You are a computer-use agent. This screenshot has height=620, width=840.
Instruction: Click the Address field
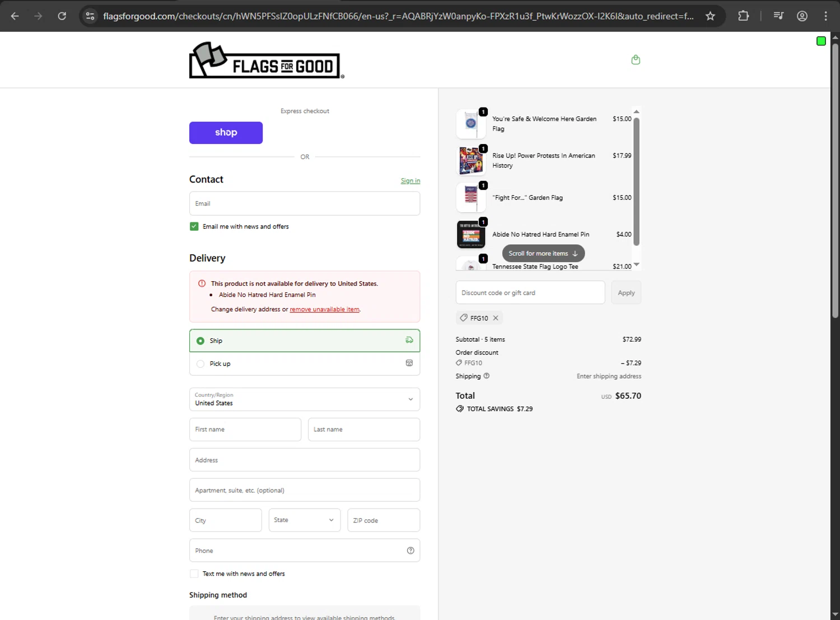click(x=305, y=460)
